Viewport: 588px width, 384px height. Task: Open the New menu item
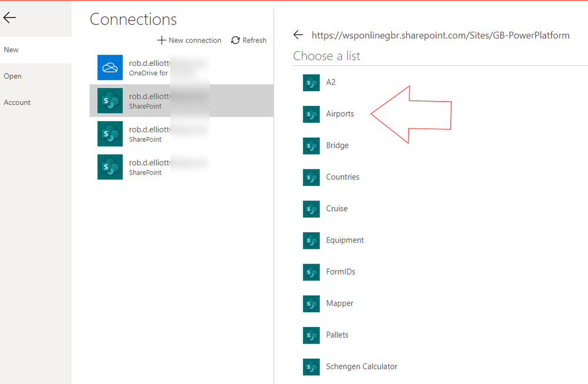pos(11,50)
